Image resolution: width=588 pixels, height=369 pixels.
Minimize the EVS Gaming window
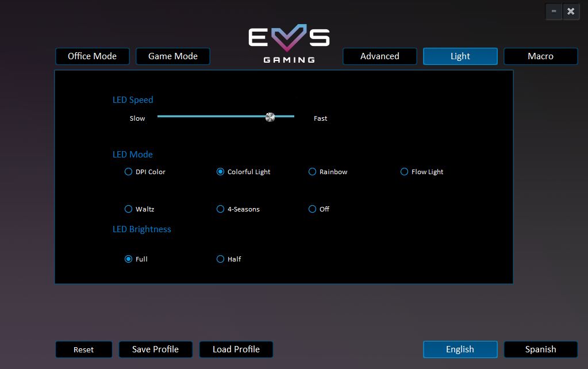[554, 11]
